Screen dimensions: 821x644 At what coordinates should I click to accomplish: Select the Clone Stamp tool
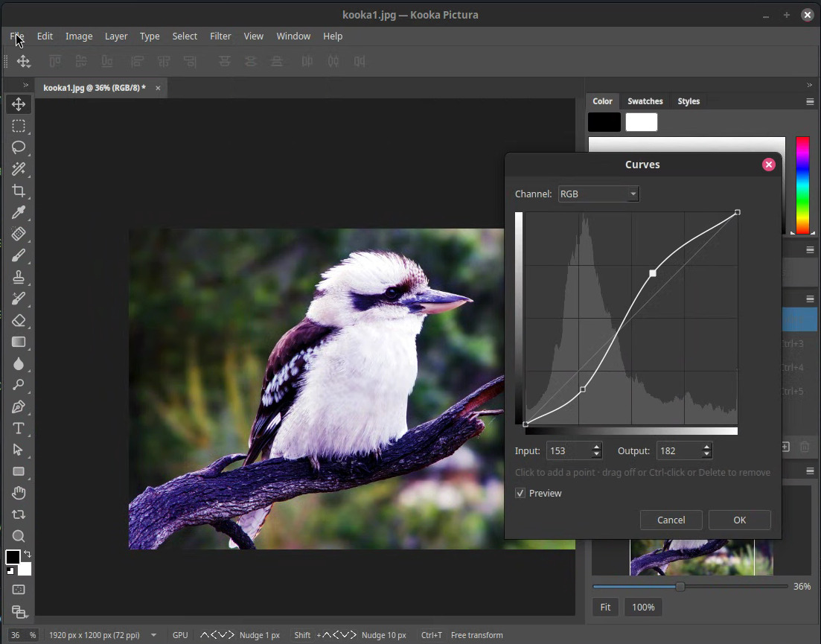[19, 277]
